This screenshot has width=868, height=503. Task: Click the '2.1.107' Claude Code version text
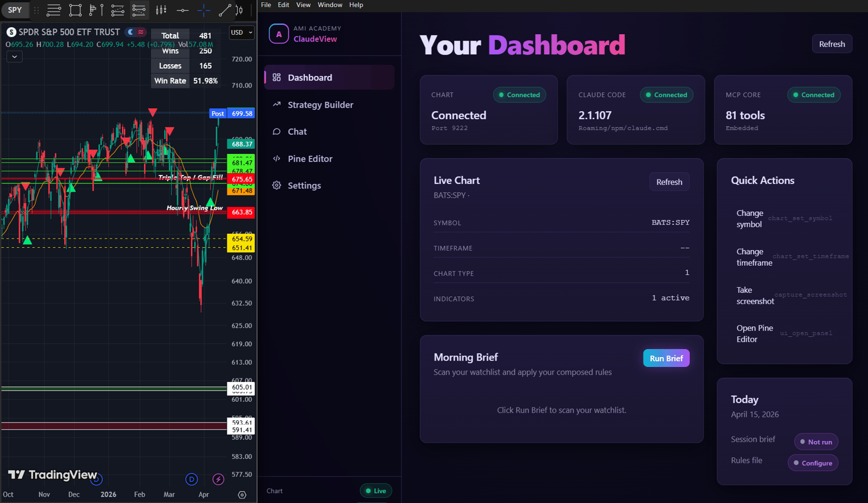[x=595, y=115]
